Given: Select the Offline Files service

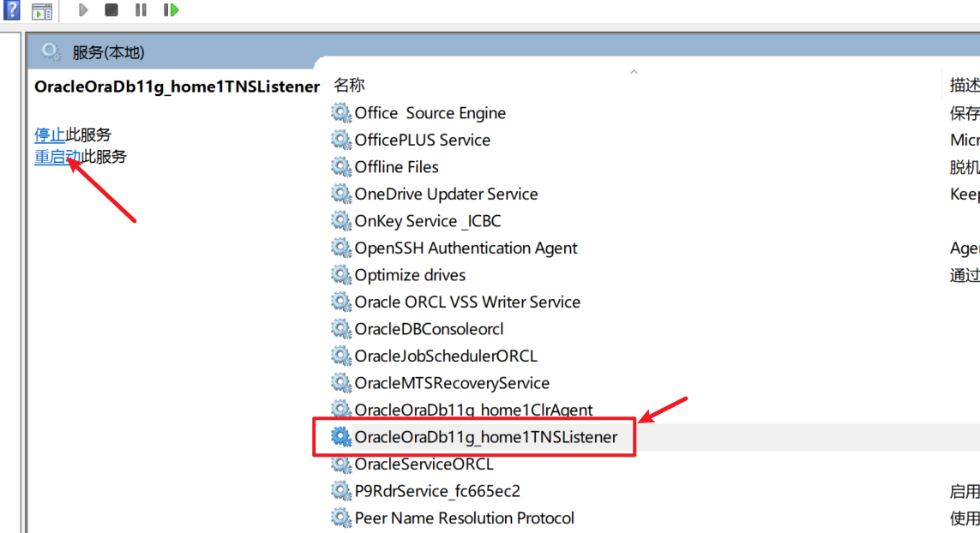Looking at the screenshot, I should click(x=397, y=167).
